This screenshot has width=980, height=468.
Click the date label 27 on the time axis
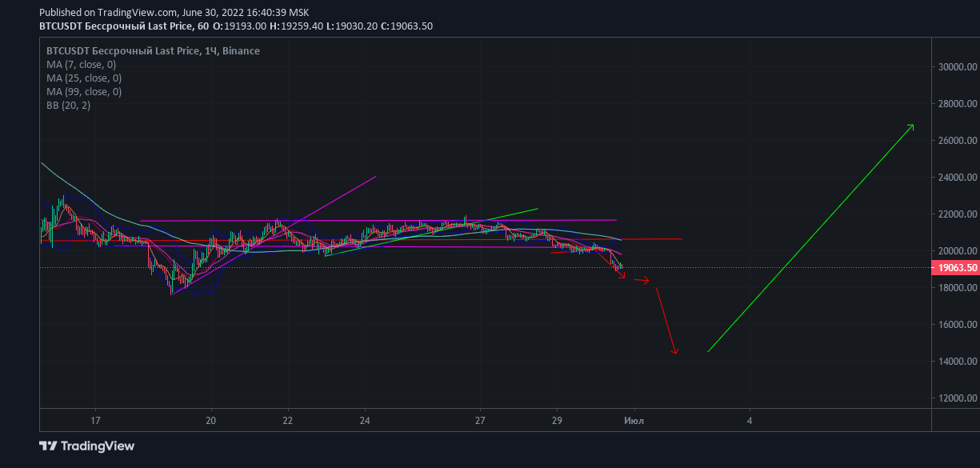point(480,420)
